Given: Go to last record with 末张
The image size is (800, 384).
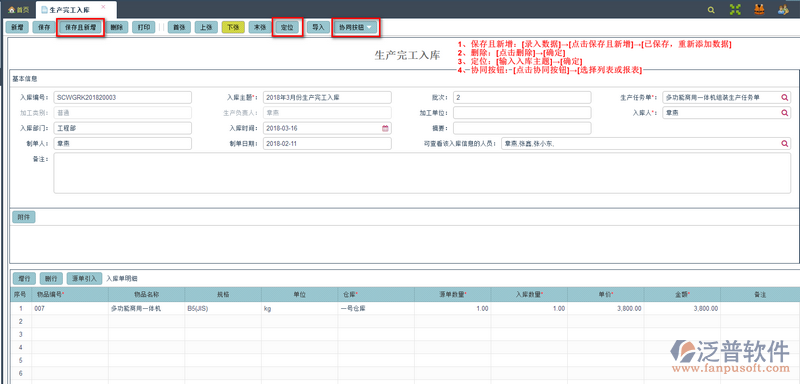Looking at the screenshot, I should pos(260,28).
